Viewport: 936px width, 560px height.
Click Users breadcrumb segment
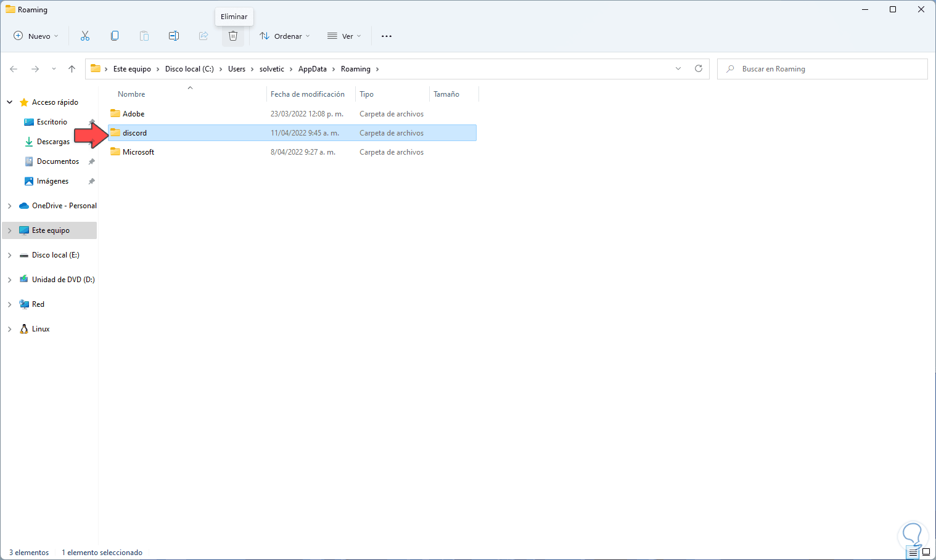point(237,69)
